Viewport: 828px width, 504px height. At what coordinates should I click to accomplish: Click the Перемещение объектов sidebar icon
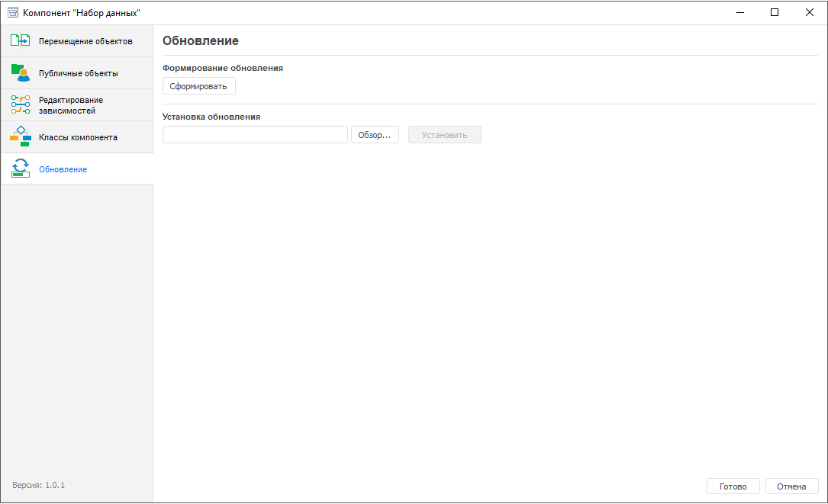pos(21,40)
